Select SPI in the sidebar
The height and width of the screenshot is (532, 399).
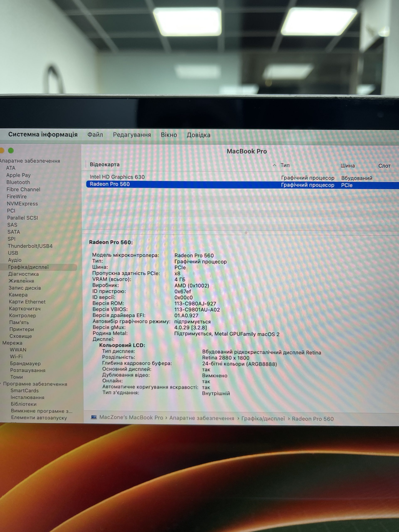(x=12, y=239)
